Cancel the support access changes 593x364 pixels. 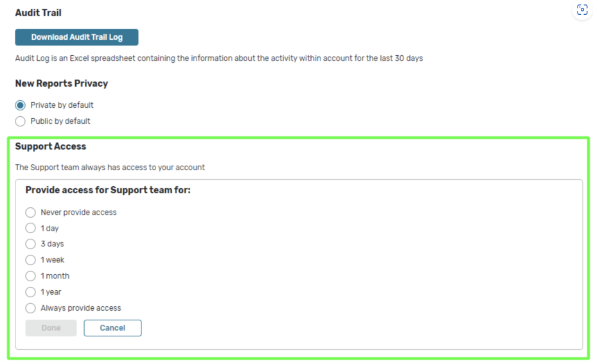[112, 328]
